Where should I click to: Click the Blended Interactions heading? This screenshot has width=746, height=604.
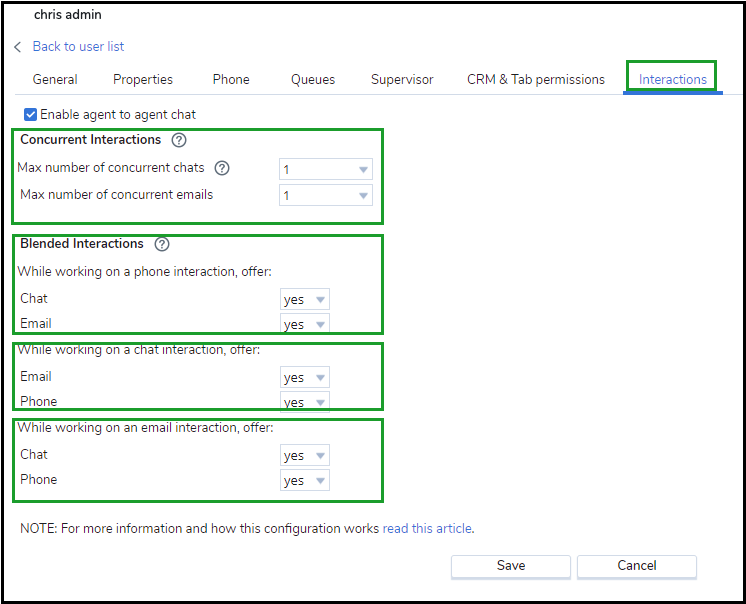click(82, 244)
